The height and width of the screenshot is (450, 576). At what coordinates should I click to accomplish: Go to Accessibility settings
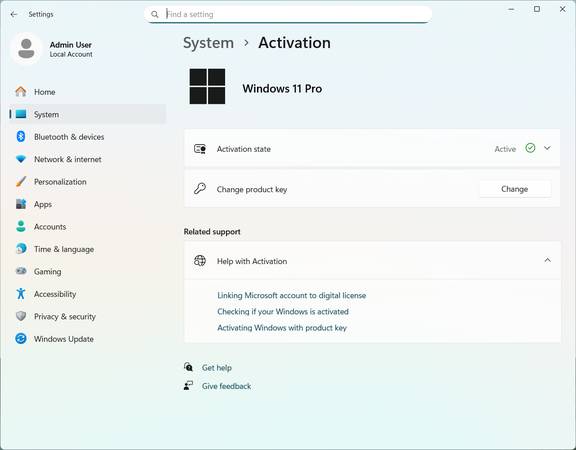[x=88, y=294]
